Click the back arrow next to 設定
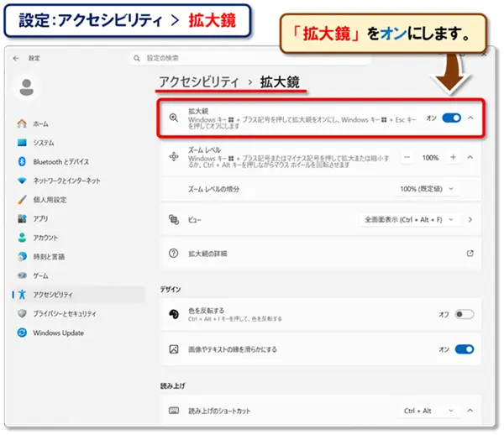The image size is (504, 435). pyautogui.click(x=16, y=58)
